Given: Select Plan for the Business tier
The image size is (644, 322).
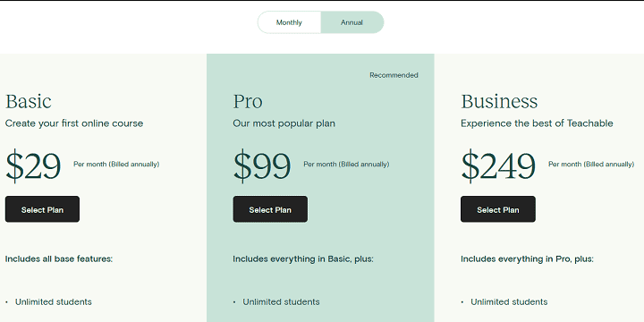Looking at the screenshot, I should (x=498, y=209).
